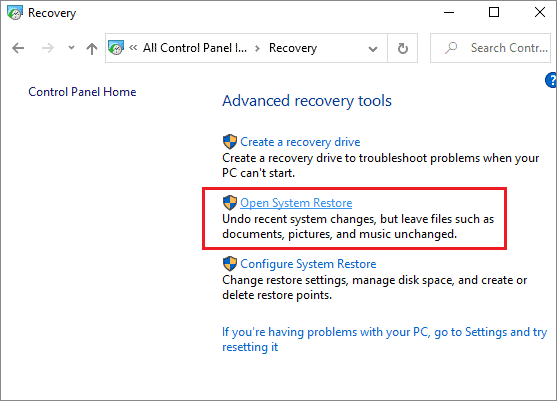Close the Recovery window
This screenshot has height=401, width=557.
coord(540,12)
